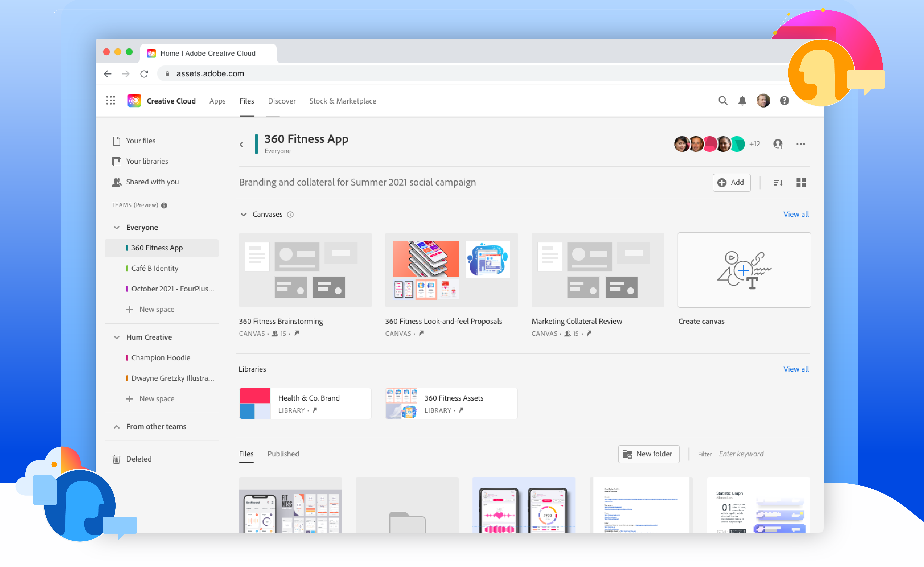Click the search magnifier icon

pyautogui.click(x=723, y=100)
